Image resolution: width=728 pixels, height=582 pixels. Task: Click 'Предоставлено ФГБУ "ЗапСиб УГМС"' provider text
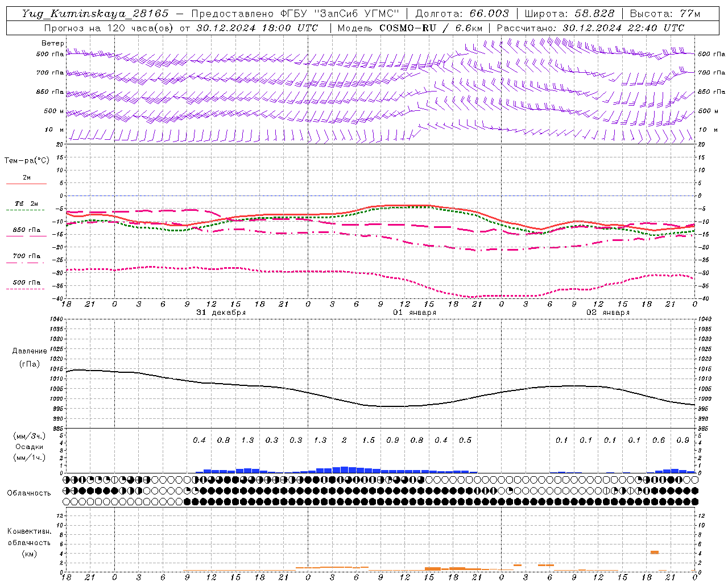[296, 14]
